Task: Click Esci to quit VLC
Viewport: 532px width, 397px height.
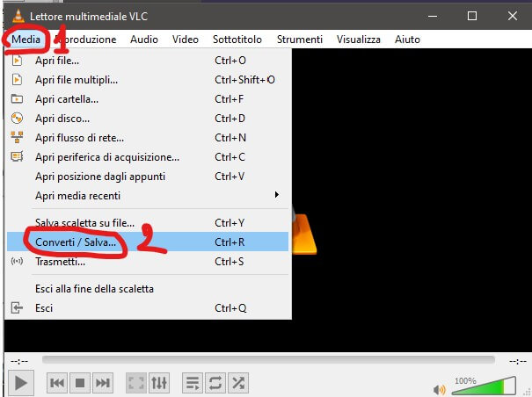Action: (x=44, y=308)
